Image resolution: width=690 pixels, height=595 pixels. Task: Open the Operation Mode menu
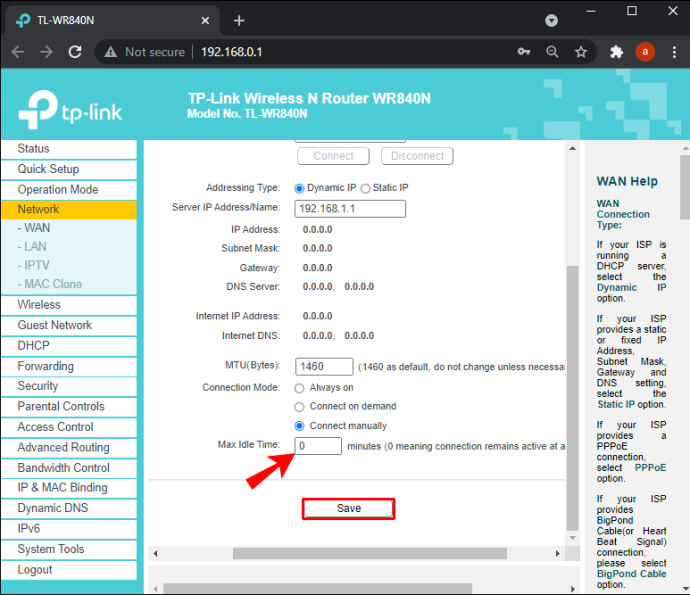pyautogui.click(x=69, y=190)
